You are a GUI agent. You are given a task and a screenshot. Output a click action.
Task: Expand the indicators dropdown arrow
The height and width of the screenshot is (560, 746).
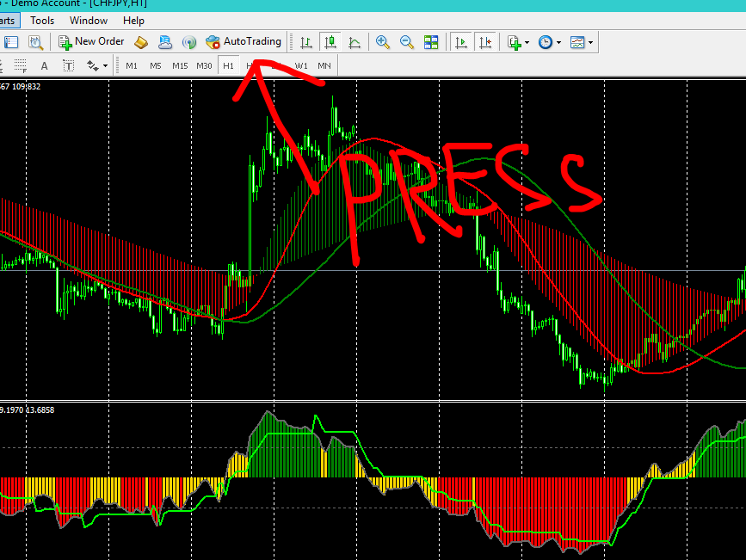point(527,42)
